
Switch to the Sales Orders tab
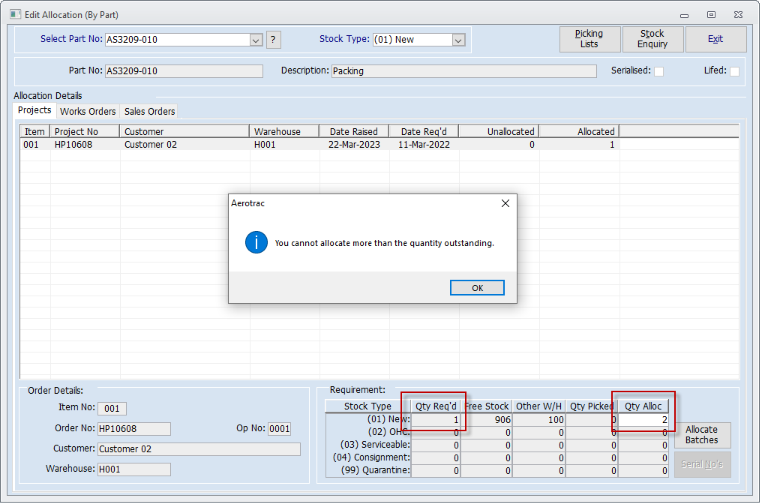(x=149, y=111)
